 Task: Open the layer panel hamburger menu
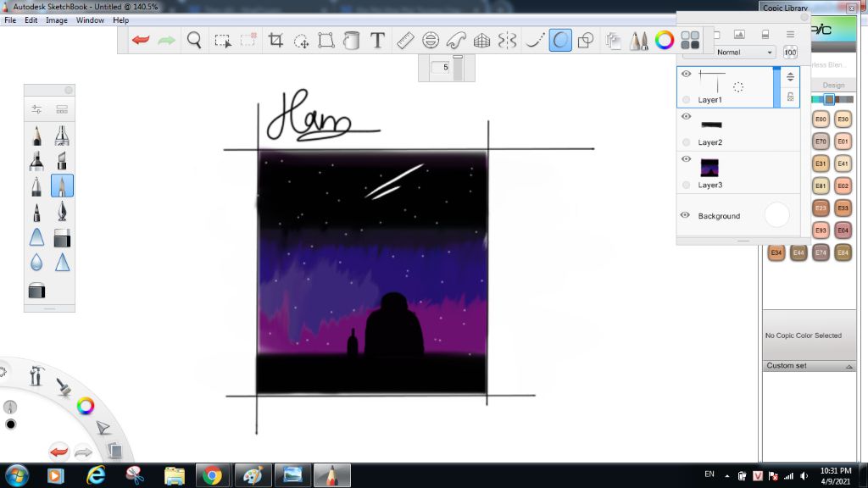point(791,34)
